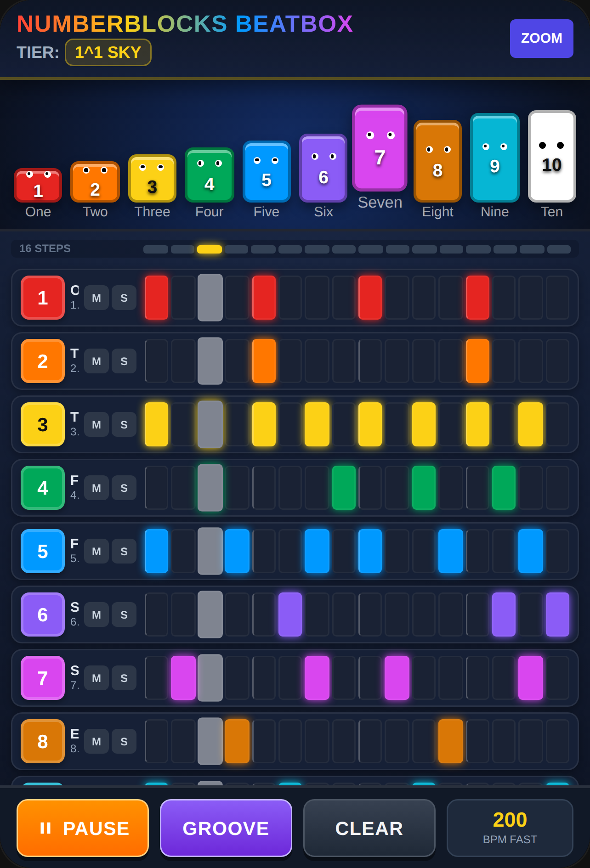Turn off track 3 last yellow step

[x=531, y=424]
